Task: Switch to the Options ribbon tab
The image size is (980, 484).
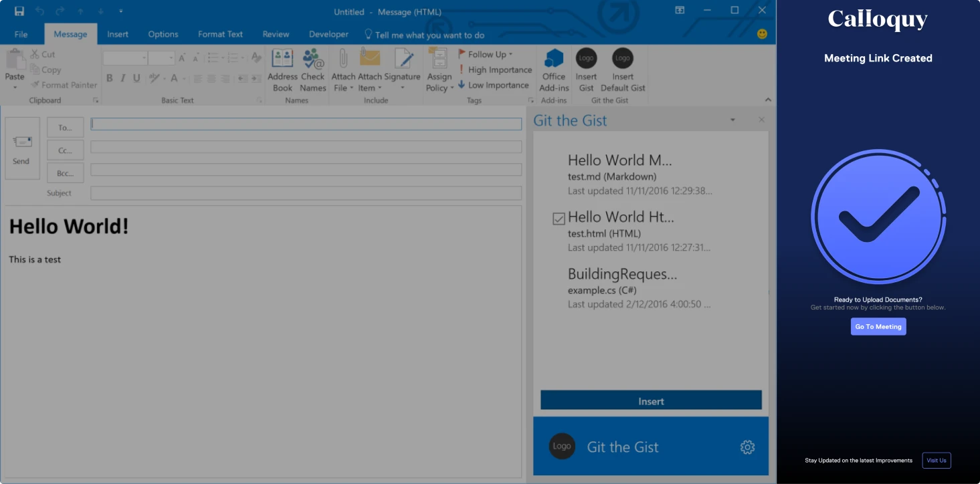Action: (x=163, y=34)
